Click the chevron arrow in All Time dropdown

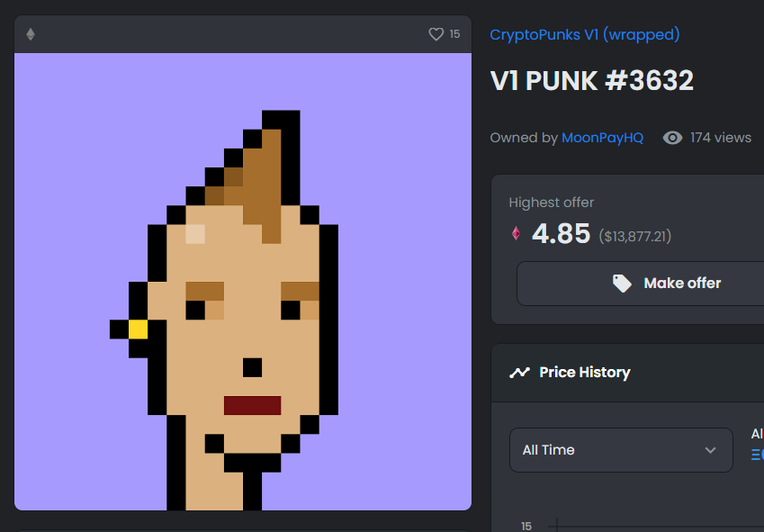pyautogui.click(x=710, y=450)
